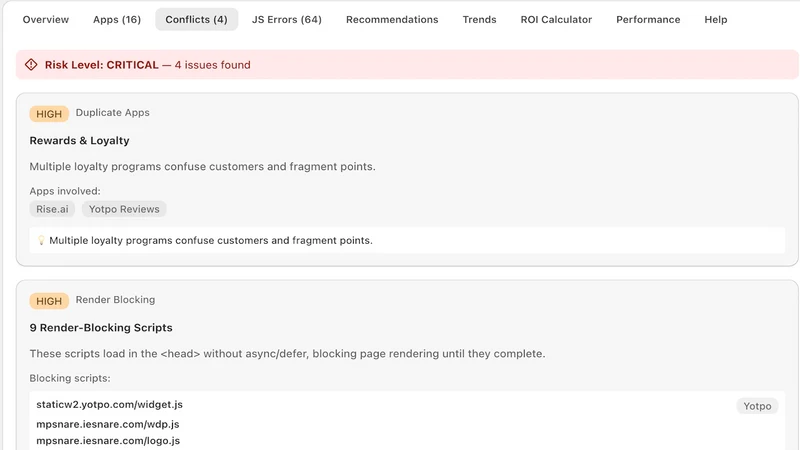The width and height of the screenshot is (800, 450).
Task: Open the JS Errors (64) tab
Action: [x=287, y=19]
